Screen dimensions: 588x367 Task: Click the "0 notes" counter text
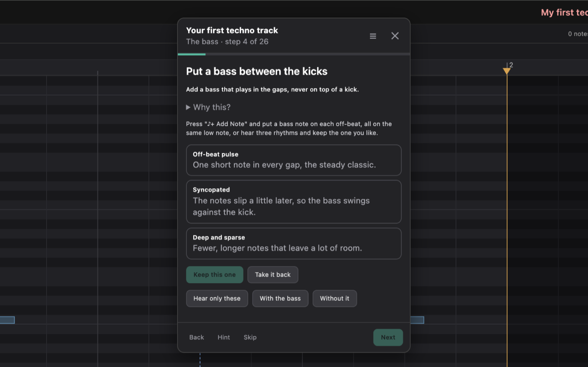tap(578, 34)
